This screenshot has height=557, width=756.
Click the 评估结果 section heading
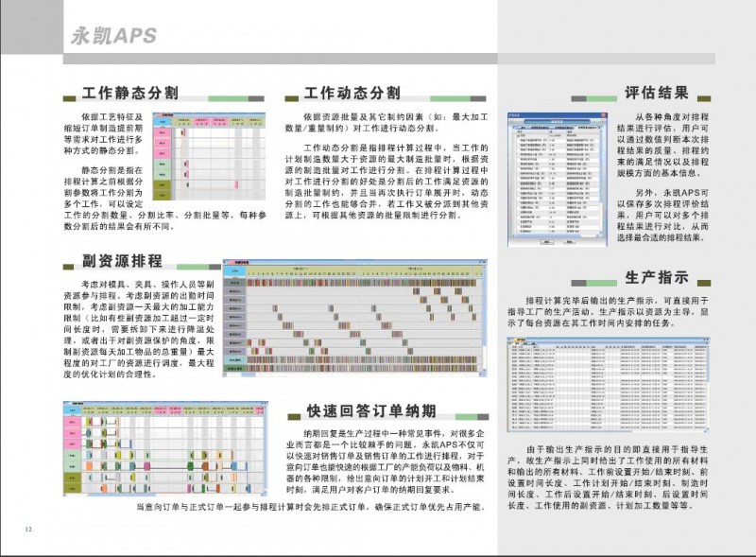[x=657, y=93]
